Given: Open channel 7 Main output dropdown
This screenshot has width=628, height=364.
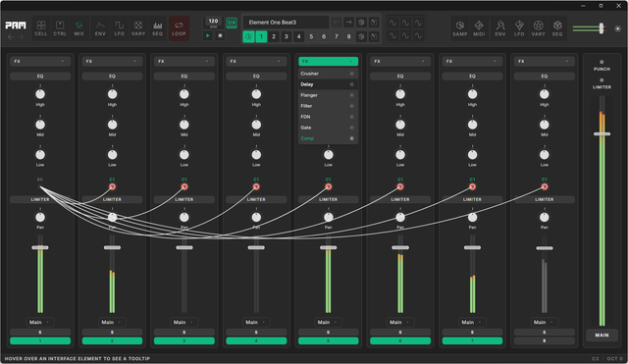Looking at the screenshot, I should tap(472, 322).
